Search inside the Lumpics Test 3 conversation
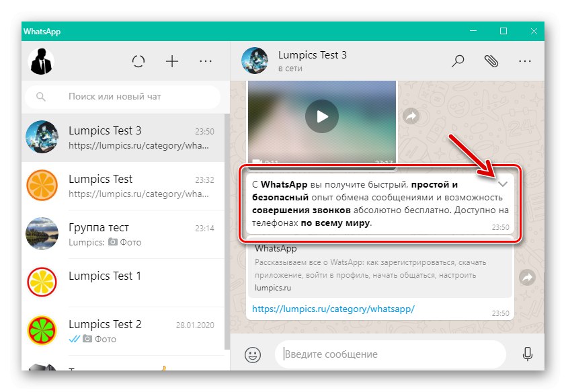 click(458, 61)
